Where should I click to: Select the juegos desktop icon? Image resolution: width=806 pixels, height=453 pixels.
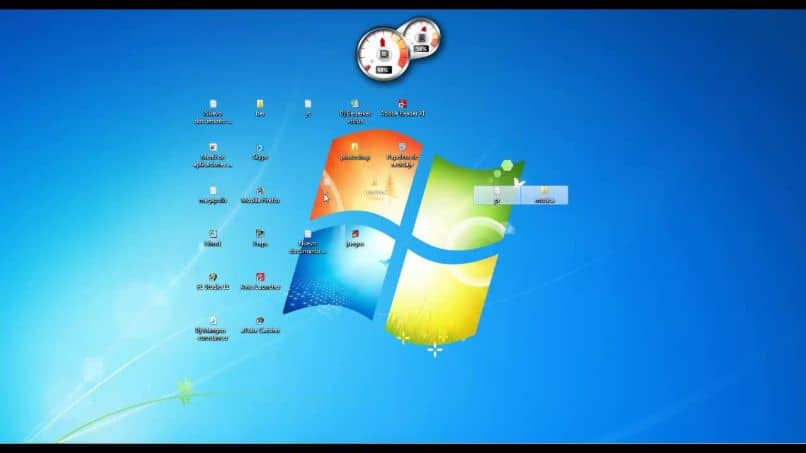click(x=355, y=239)
